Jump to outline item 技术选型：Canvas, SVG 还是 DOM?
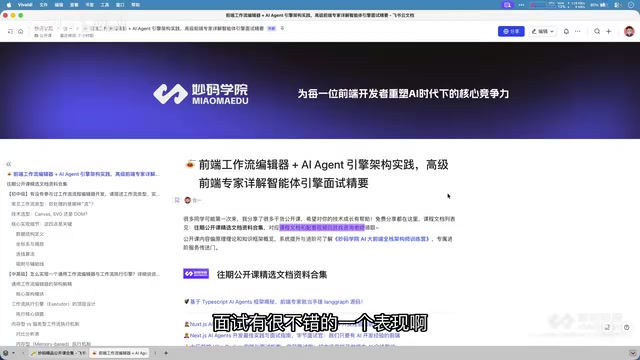Screen dimensions: 640x360 point(49,214)
